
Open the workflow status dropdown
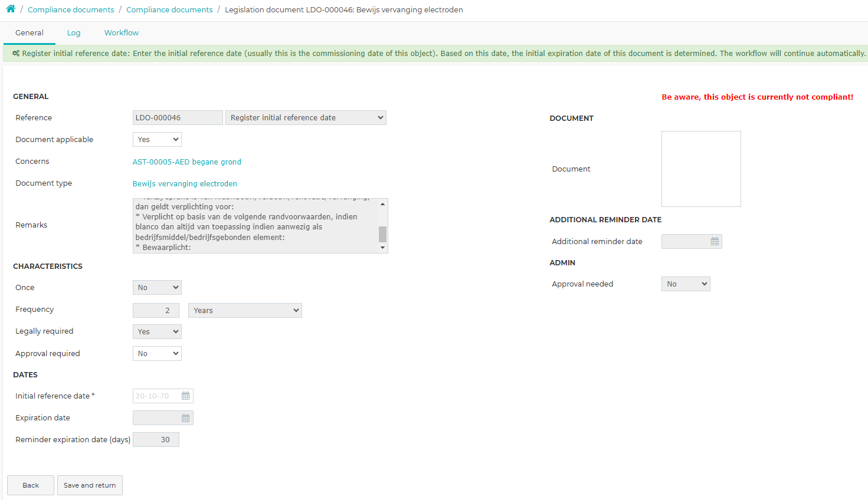coord(306,118)
